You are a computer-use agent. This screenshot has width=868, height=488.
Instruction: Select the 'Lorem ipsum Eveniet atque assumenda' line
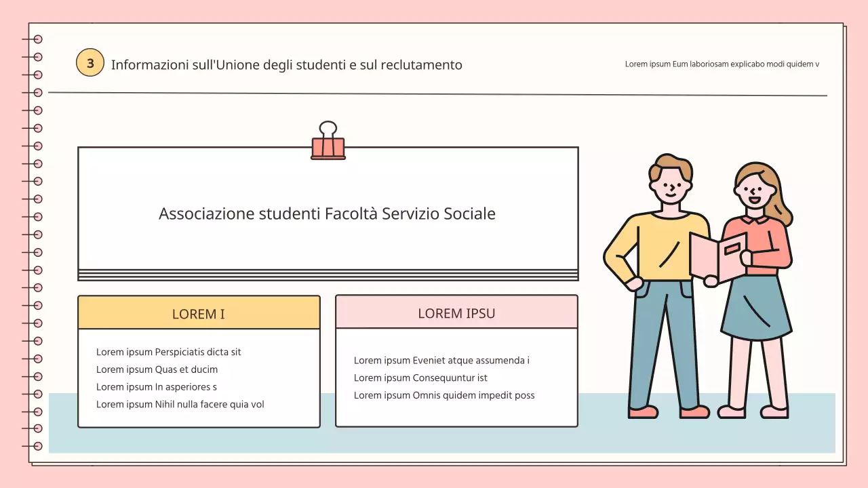click(x=441, y=361)
